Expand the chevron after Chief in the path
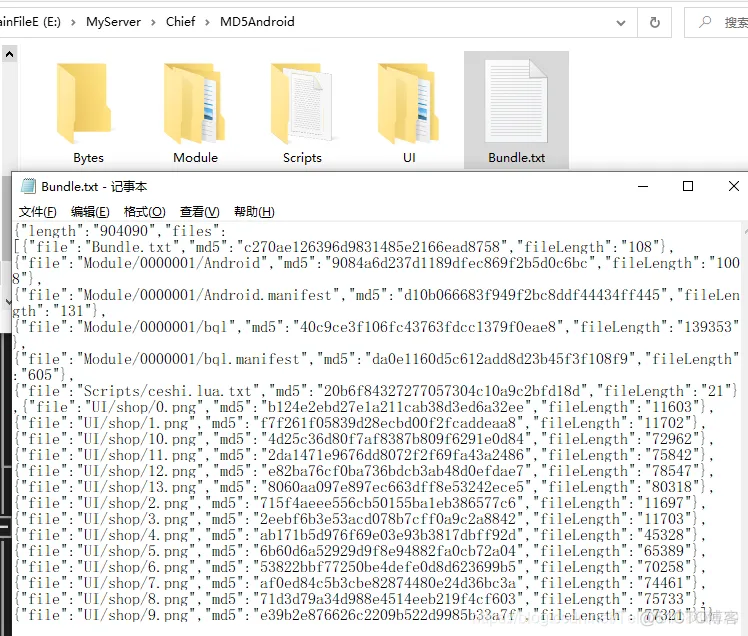The image size is (748, 636). click(207, 22)
